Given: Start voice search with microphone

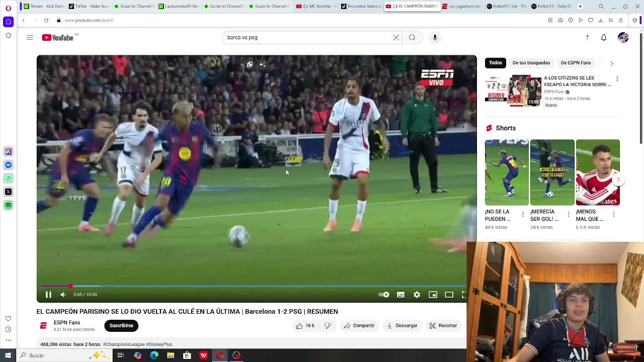Looking at the screenshot, I should tap(435, 37).
